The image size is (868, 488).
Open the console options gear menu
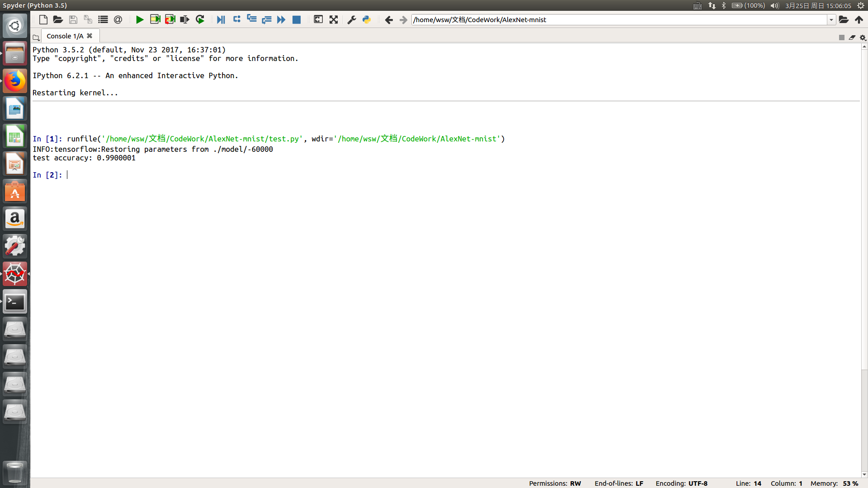pos(863,38)
